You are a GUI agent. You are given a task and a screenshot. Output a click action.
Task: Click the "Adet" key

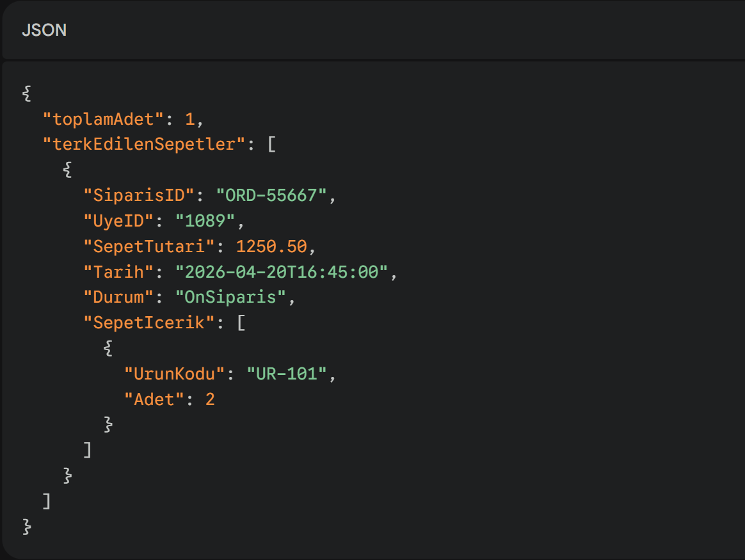click(x=154, y=399)
